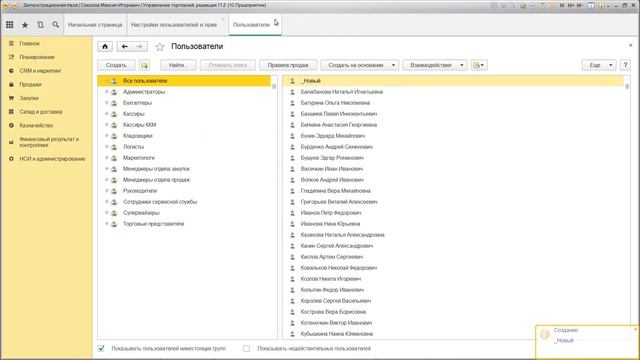Create new user group icon button
This screenshot has width=640, height=360.
(144, 65)
